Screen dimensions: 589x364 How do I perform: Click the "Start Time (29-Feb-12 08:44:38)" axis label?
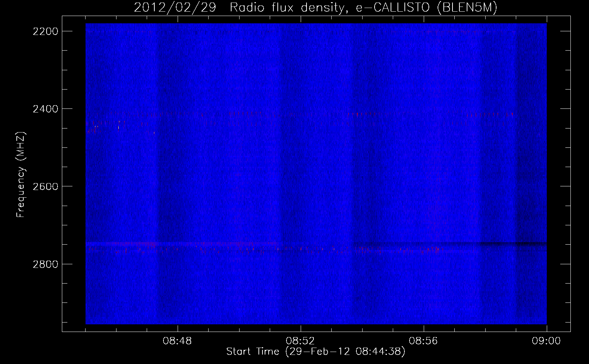316,352
